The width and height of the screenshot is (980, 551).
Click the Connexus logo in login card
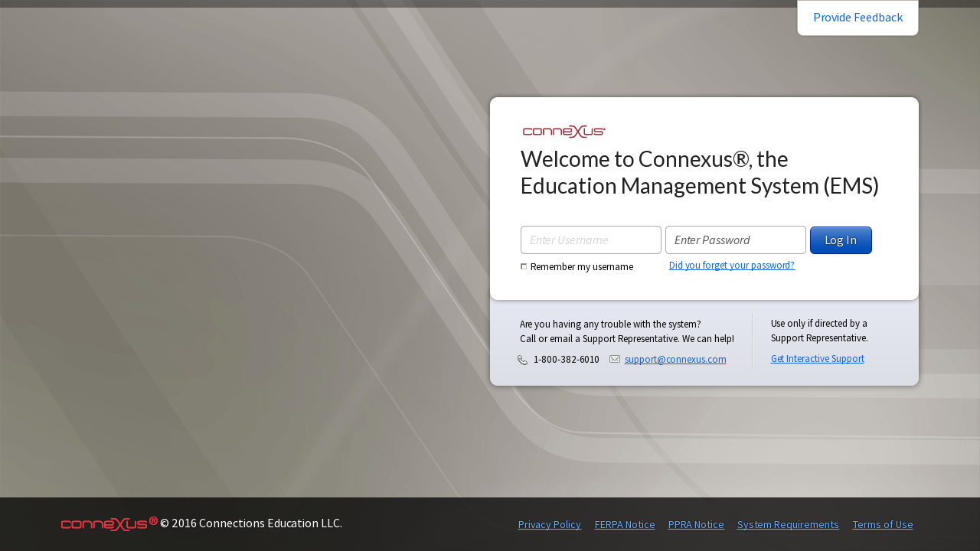click(564, 132)
